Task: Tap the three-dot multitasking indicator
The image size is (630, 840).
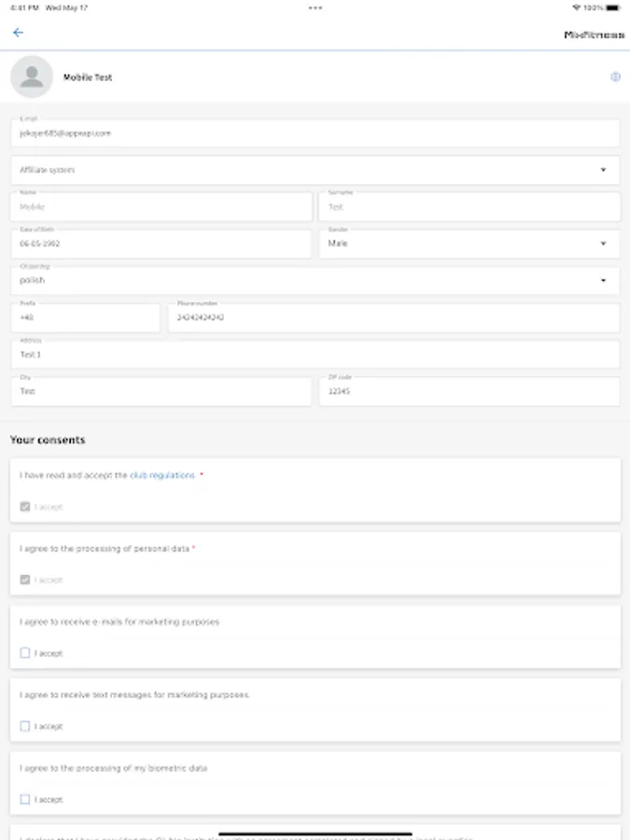Action: [x=315, y=7]
